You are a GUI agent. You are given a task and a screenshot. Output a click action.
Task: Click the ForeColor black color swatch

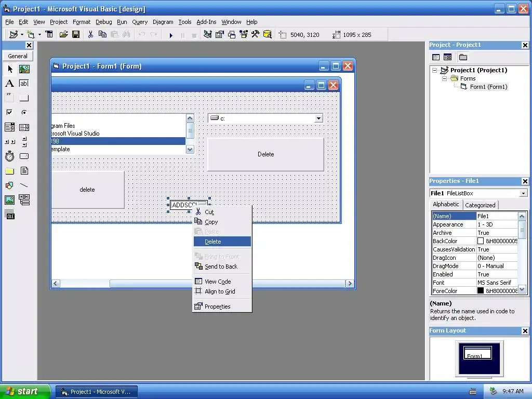coord(481,291)
